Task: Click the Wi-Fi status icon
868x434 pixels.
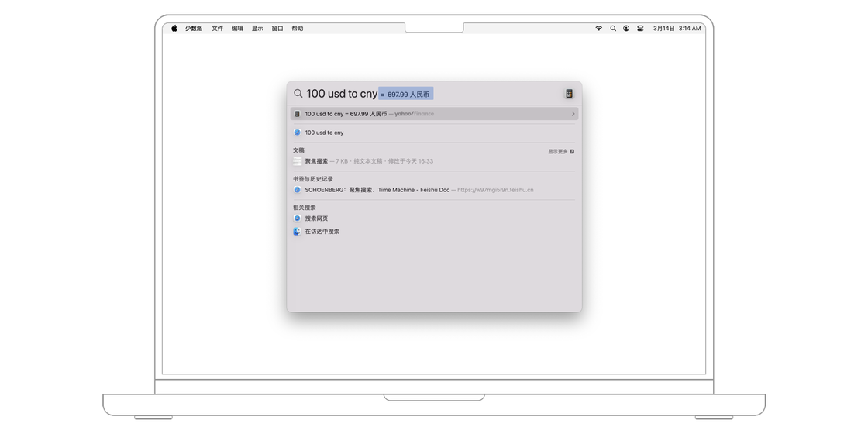Action: [x=599, y=28]
